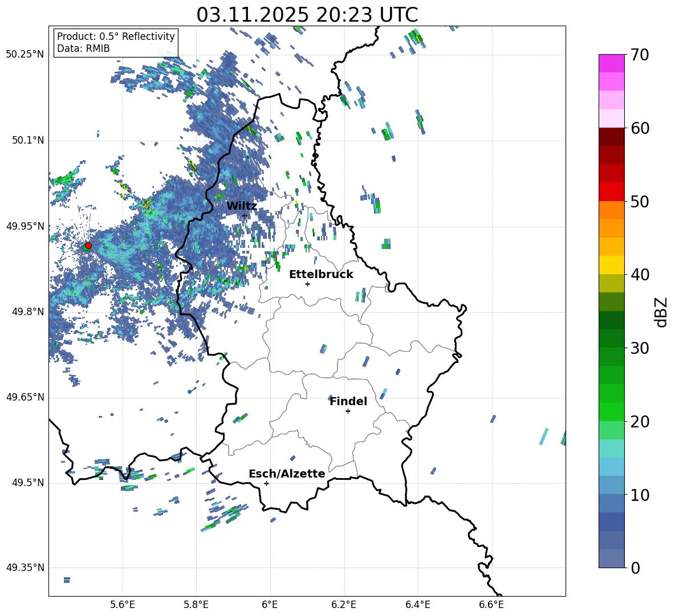Click the 50.25°N latitude label
This screenshot has height=616, width=675.
point(25,55)
